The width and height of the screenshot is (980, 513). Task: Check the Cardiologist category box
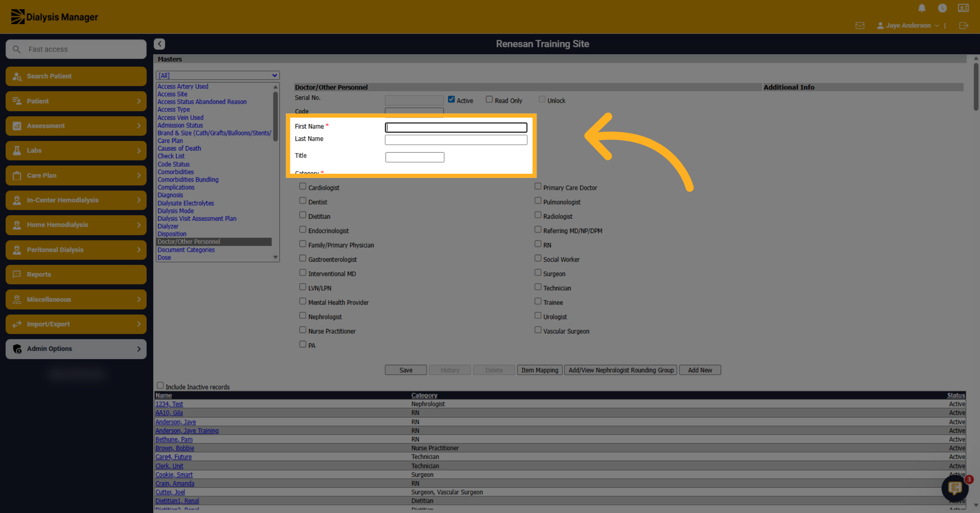click(x=303, y=187)
